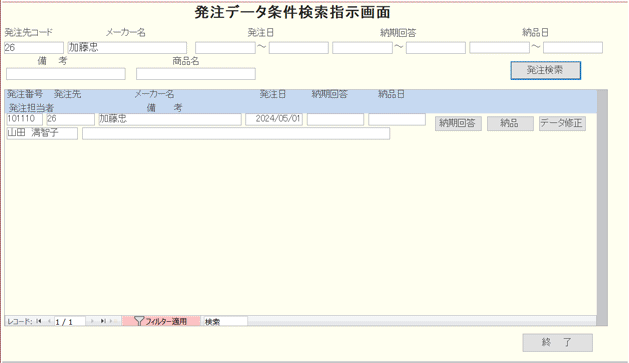629x363 pixels.
Task: Click the order date cell 2024/05/01
Action: (x=274, y=119)
